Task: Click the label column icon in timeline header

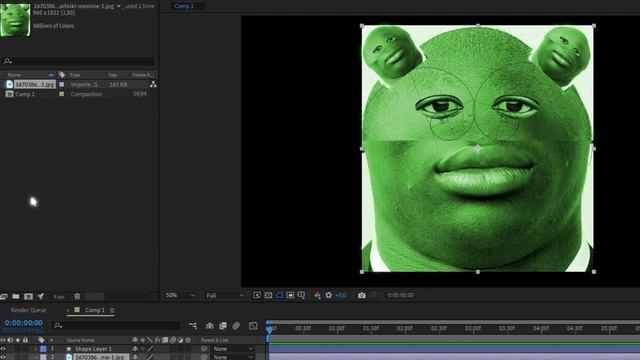Action: click(41, 340)
